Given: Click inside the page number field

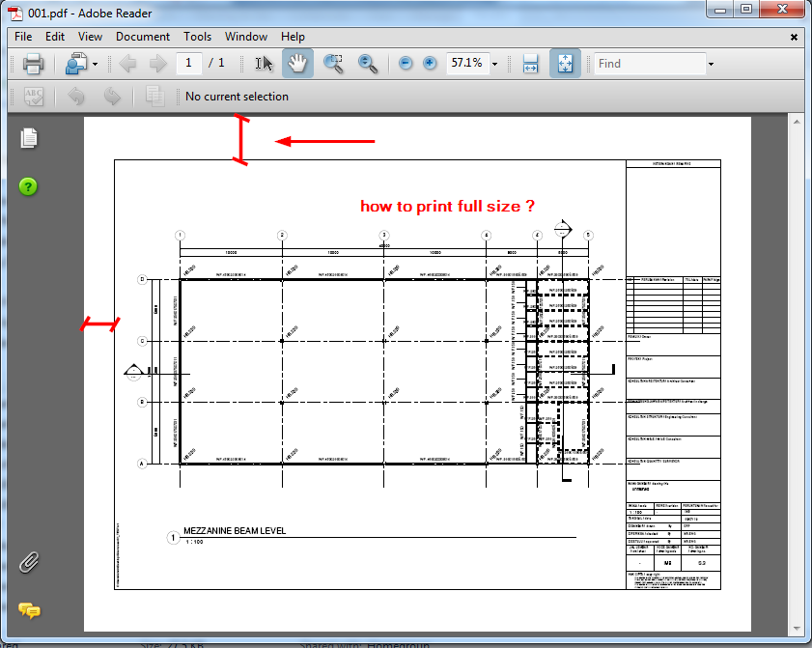Looking at the screenshot, I should coord(189,63).
